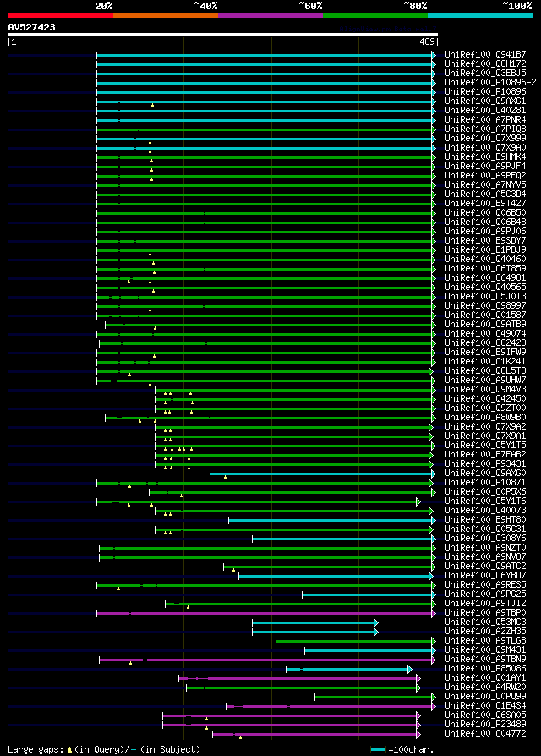
Task: Click the cyan alignment bar of UniRef100_Q53MC3
Action: pyautogui.click(x=315, y=622)
